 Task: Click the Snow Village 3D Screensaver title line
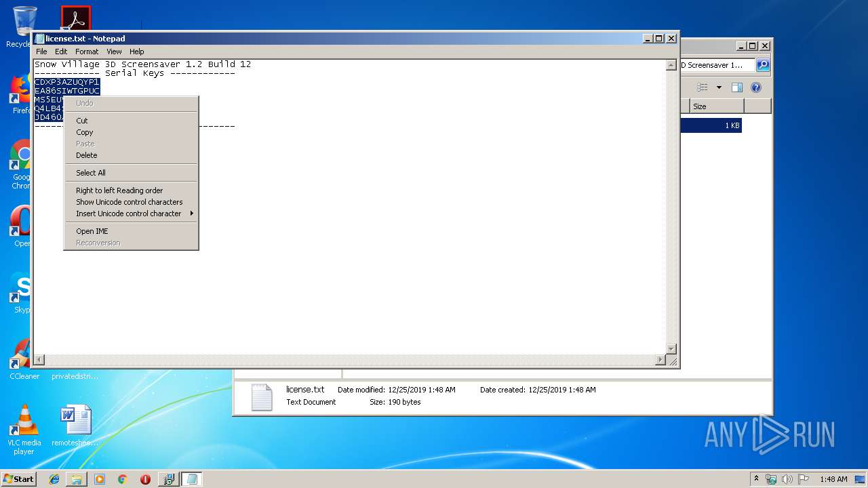[x=143, y=64]
